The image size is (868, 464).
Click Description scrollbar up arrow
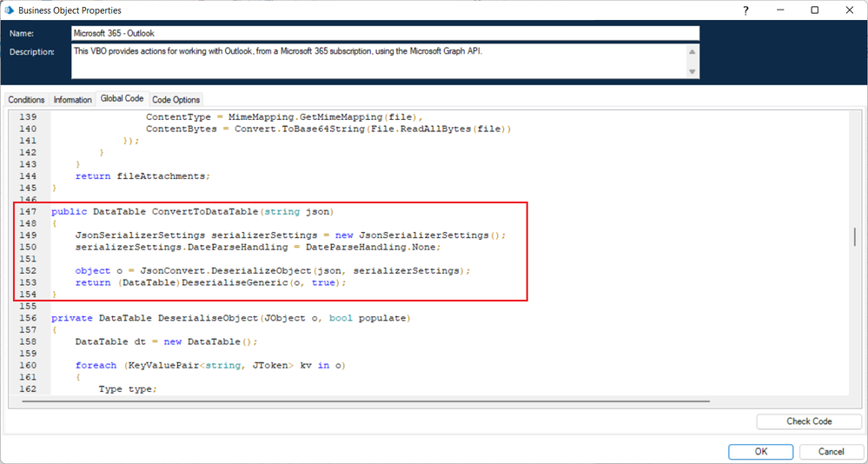point(692,51)
